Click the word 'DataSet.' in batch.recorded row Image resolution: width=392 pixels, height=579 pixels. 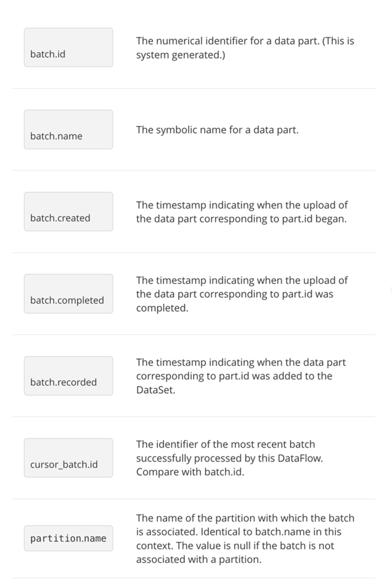click(155, 390)
